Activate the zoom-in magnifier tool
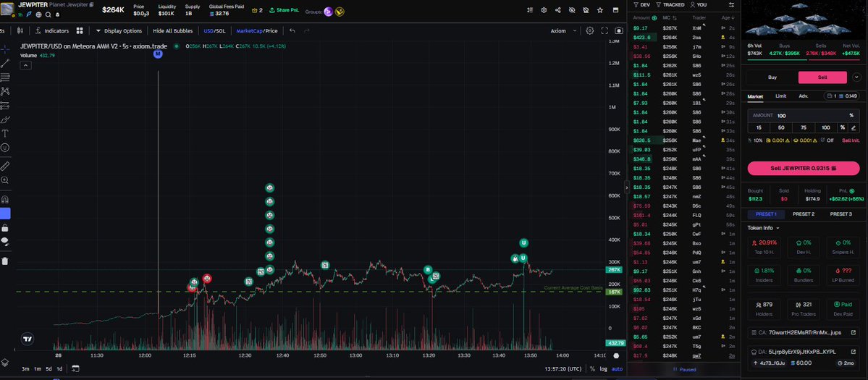The image size is (868, 380). (5, 180)
